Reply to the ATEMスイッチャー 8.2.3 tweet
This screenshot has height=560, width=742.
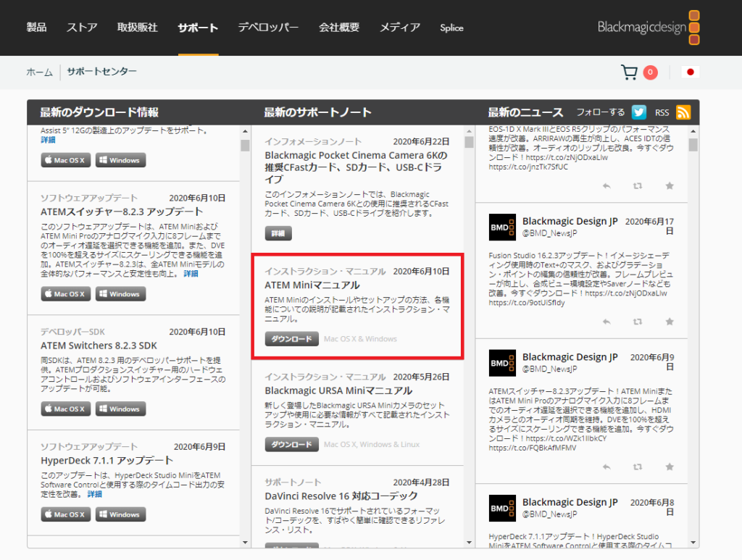[x=606, y=467]
